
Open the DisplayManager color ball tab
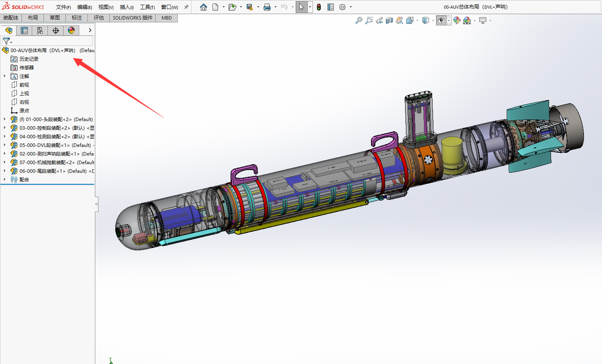[71, 31]
